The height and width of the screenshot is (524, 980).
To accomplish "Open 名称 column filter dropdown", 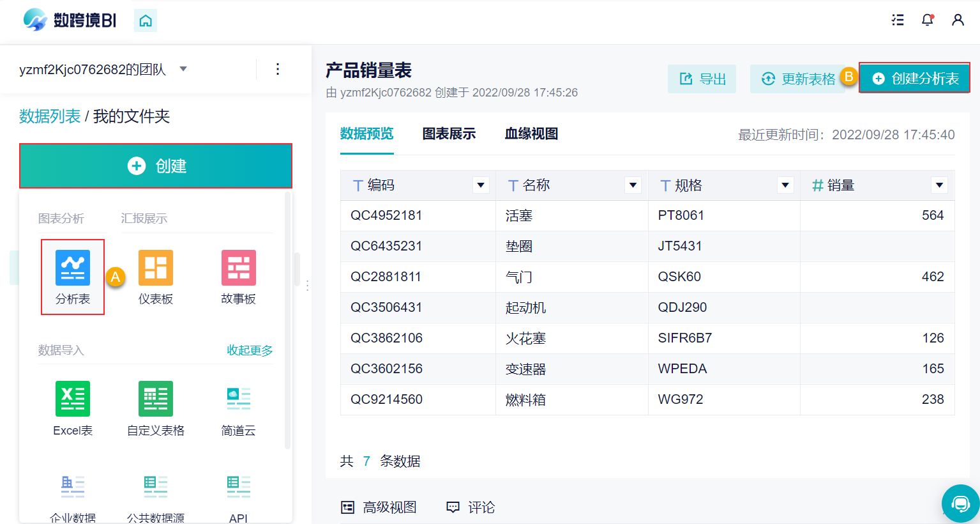I will (633, 185).
